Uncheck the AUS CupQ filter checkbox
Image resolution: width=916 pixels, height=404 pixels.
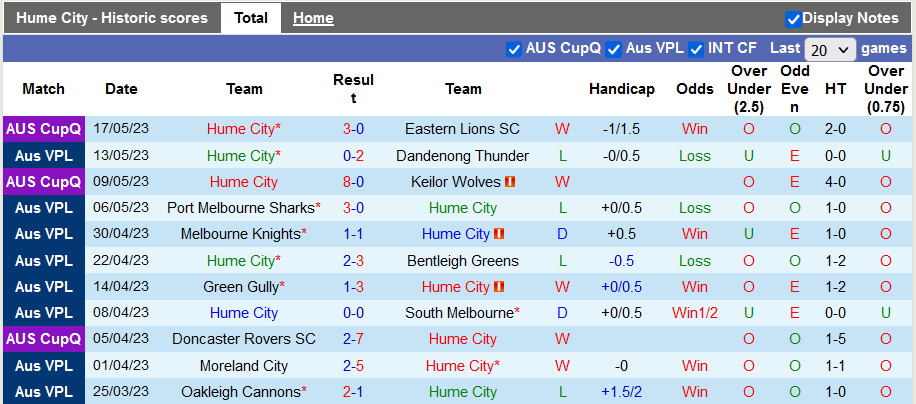tap(514, 49)
